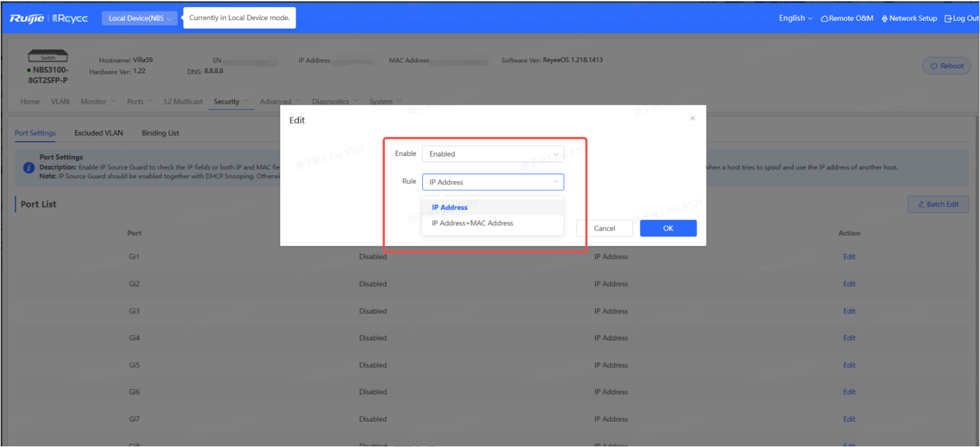Switch to the Port Settings tab

(35, 133)
